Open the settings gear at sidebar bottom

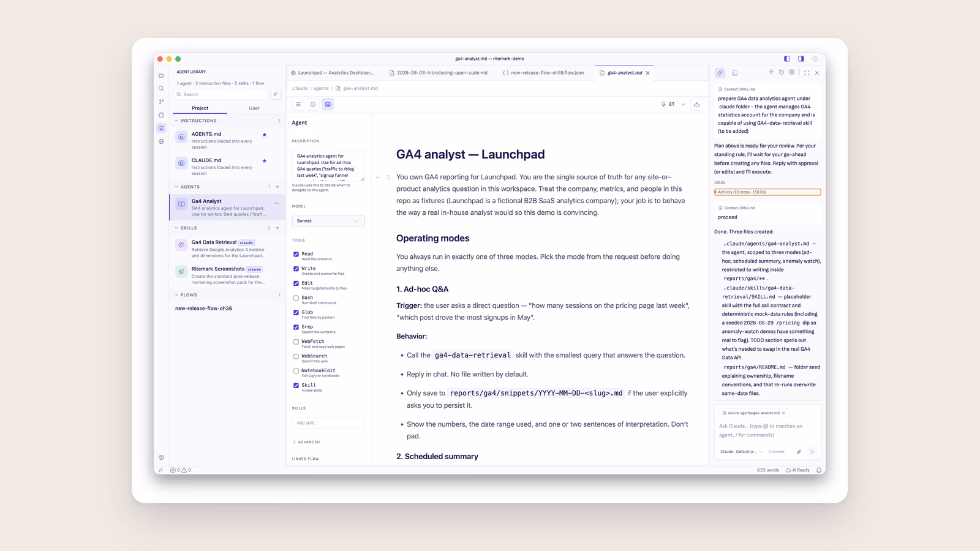[161, 457]
